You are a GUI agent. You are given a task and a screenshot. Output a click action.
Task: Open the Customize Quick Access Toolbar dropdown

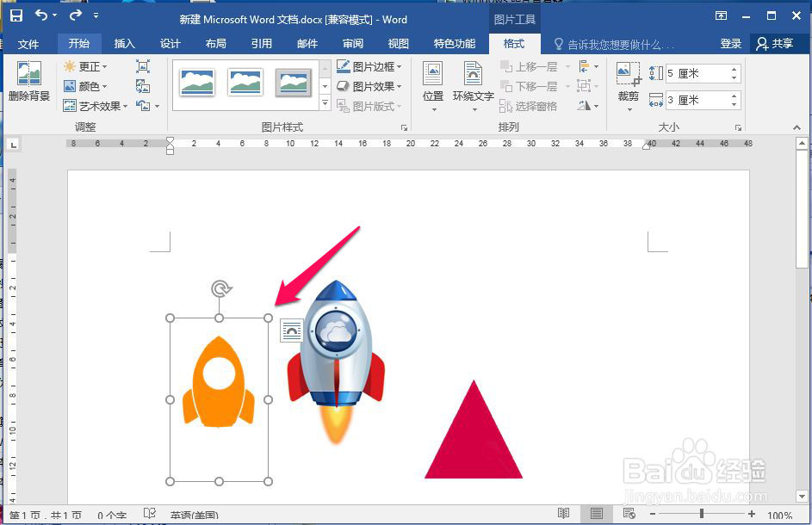(x=96, y=15)
